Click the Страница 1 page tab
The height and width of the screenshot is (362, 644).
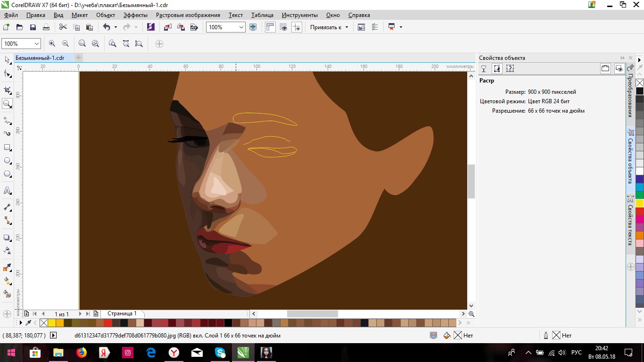point(122,313)
